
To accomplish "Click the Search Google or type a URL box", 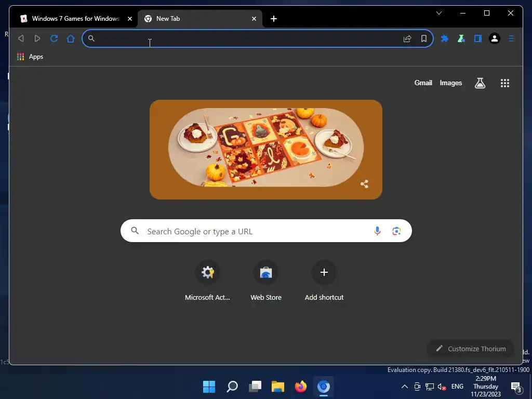I will (x=266, y=231).
